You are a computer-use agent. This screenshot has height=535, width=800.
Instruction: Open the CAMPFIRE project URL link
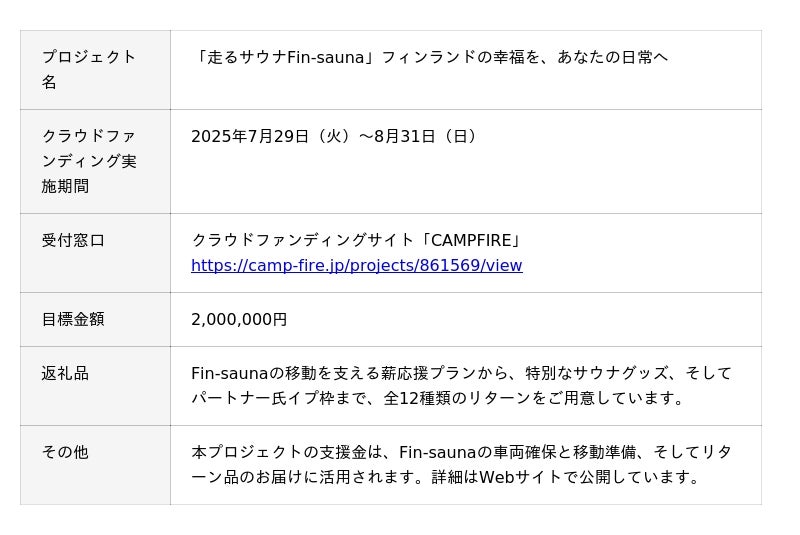pos(356,265)
